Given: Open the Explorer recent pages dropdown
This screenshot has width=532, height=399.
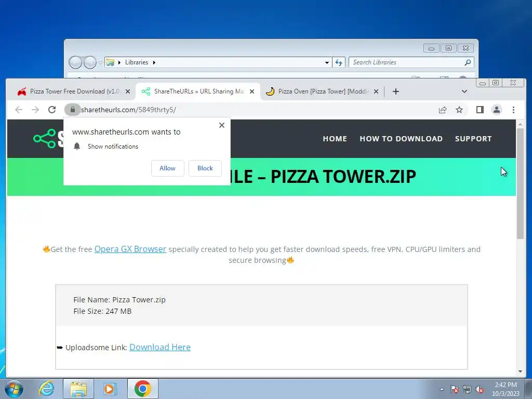Looking at the screenshot, I should pos(100,63).
